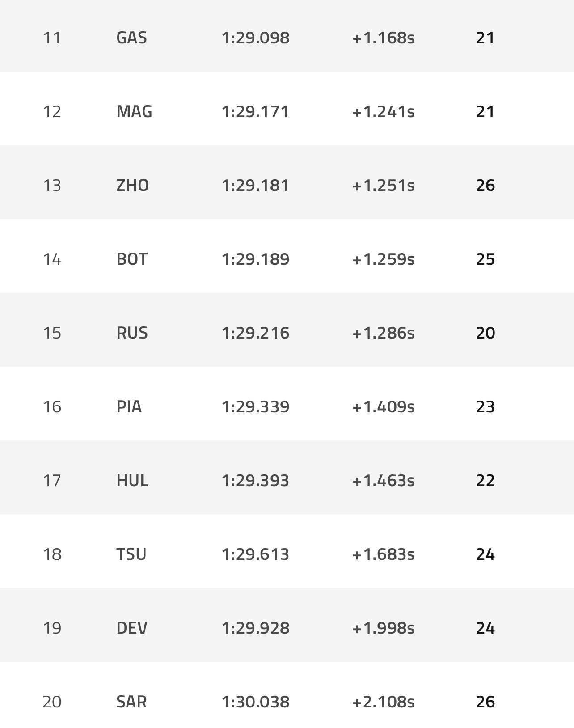574x728 pixels.
Task: Select position number 18
Action: tap(52, 554)
